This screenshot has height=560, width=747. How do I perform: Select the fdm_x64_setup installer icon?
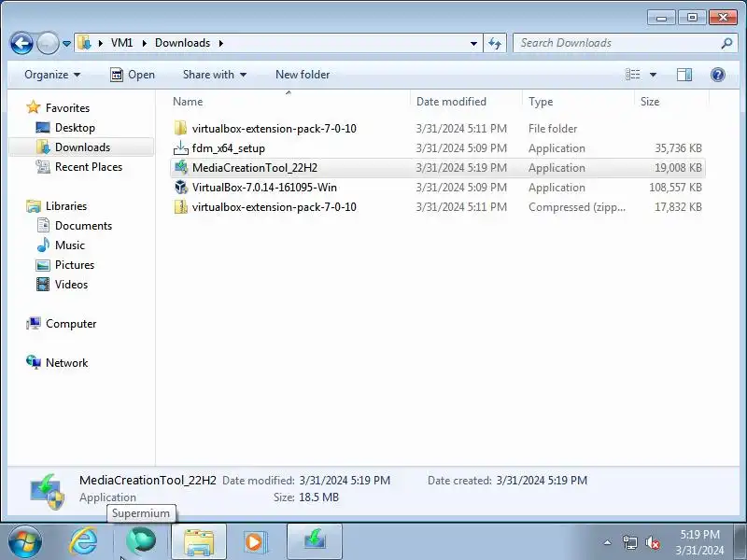coord(180,148)
